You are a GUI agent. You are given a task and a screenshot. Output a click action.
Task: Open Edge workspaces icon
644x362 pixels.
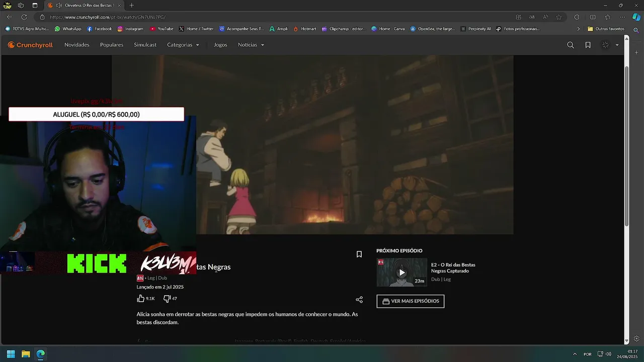coord(21,6)
